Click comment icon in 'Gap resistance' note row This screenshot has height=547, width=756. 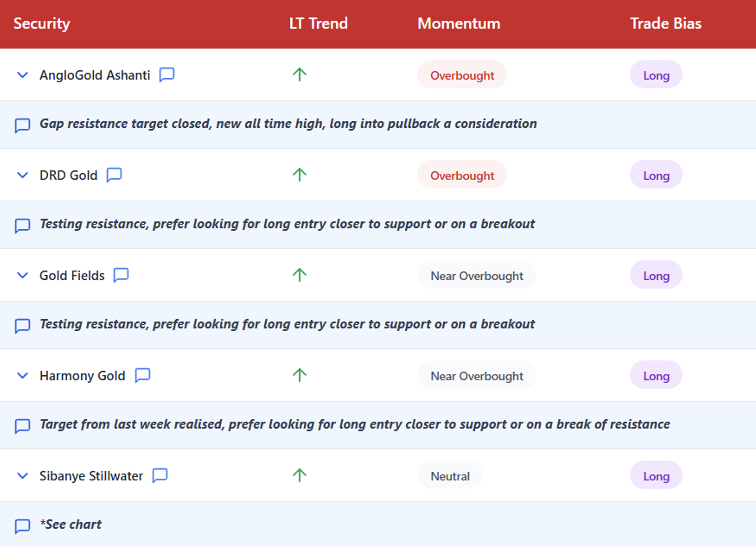(22, 125)
